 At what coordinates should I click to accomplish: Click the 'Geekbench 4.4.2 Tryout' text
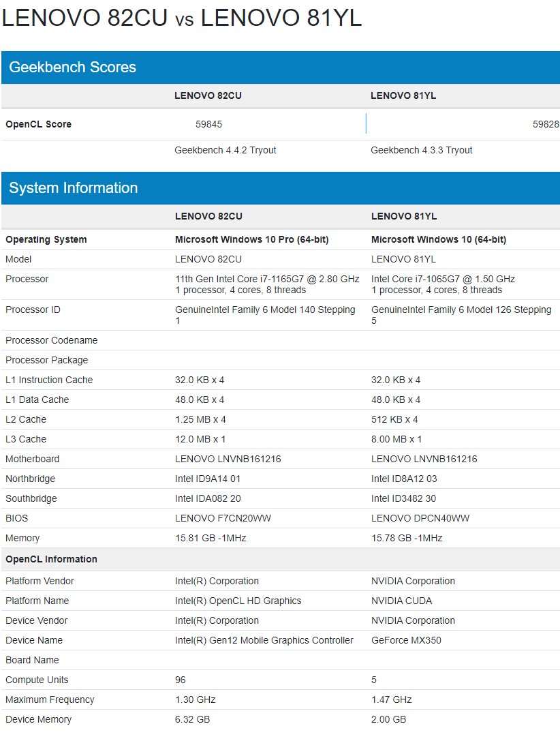225,151
